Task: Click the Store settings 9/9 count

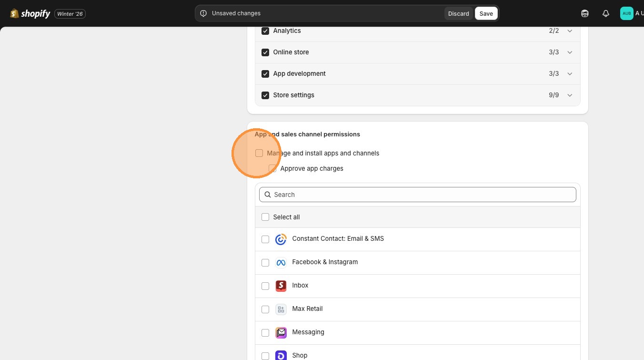Action: (553, 95)
